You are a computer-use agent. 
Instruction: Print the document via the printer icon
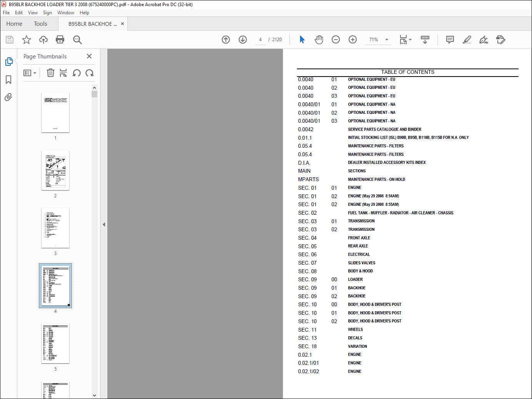point(60,40)
